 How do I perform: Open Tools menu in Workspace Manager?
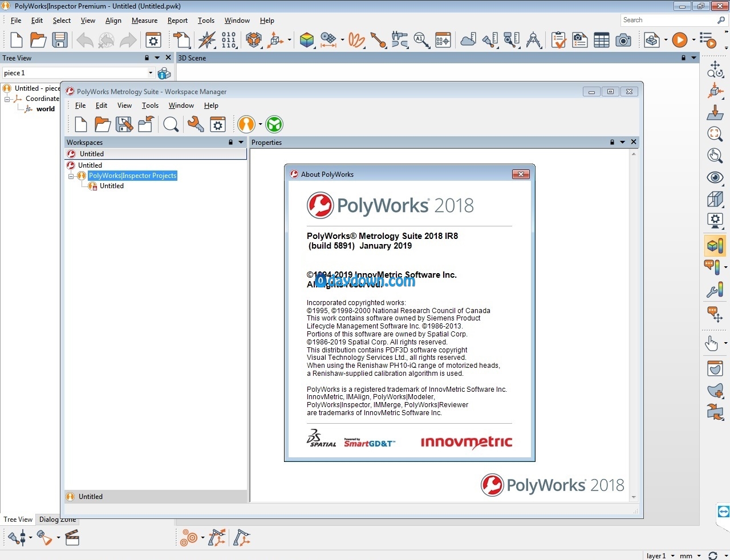click(x=150, y=105)
